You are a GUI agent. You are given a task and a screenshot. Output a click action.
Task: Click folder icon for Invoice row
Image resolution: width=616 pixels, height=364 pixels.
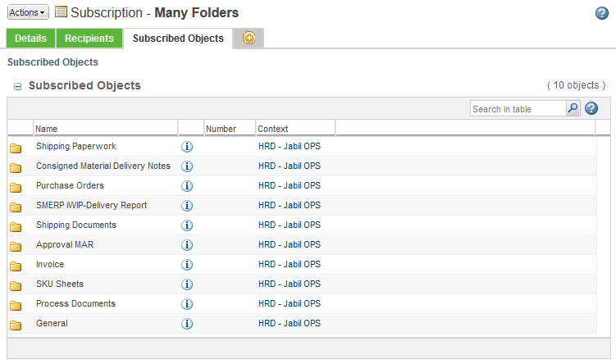click(16, 266)
